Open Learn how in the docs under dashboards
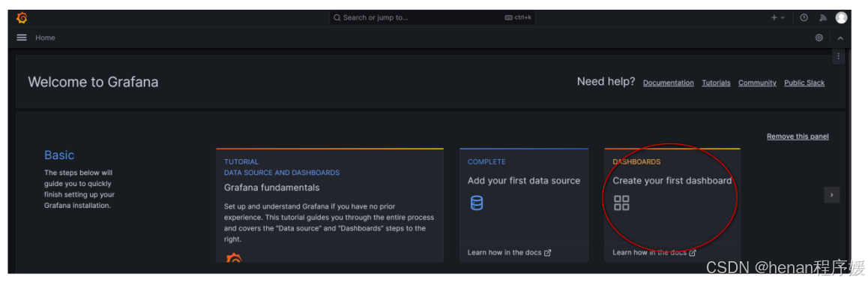The height and width of the screenshot is (283, 868). click(654, 252)
